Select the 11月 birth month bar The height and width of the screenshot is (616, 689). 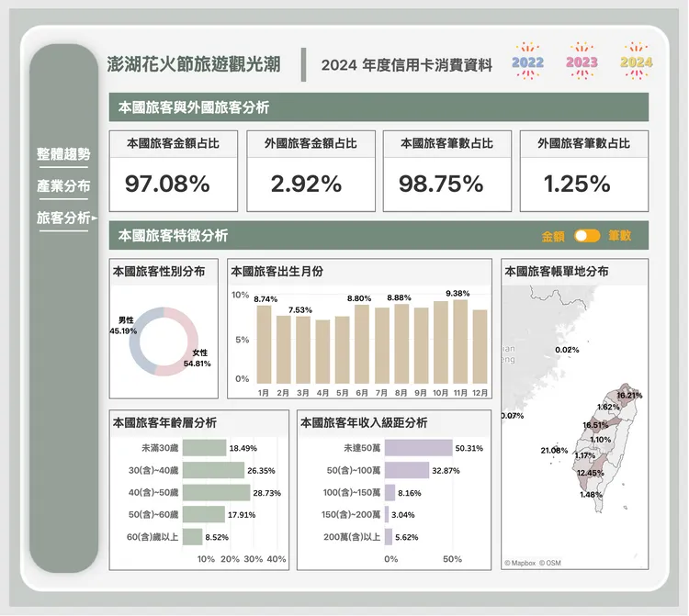tap(460, 342)
